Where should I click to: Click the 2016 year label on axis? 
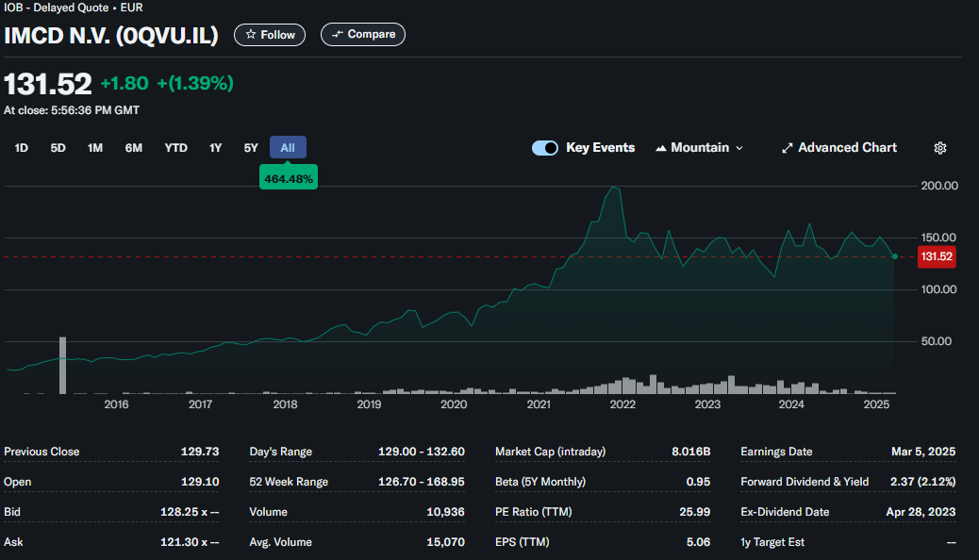pos(116,404)
